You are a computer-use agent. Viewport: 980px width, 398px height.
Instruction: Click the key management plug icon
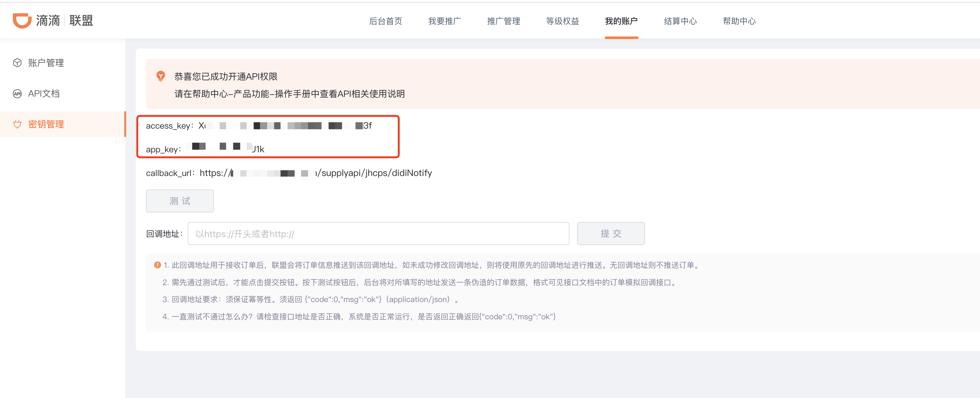(17, 124)
